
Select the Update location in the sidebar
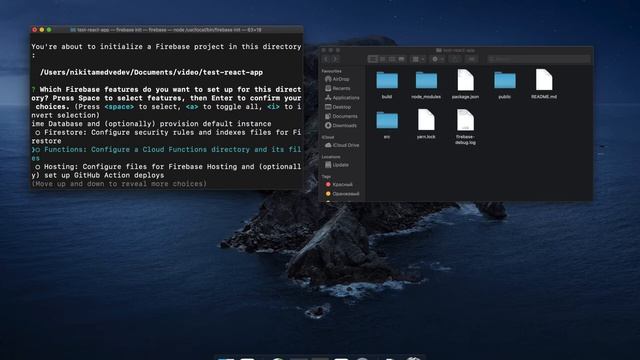tap(337, 165)
